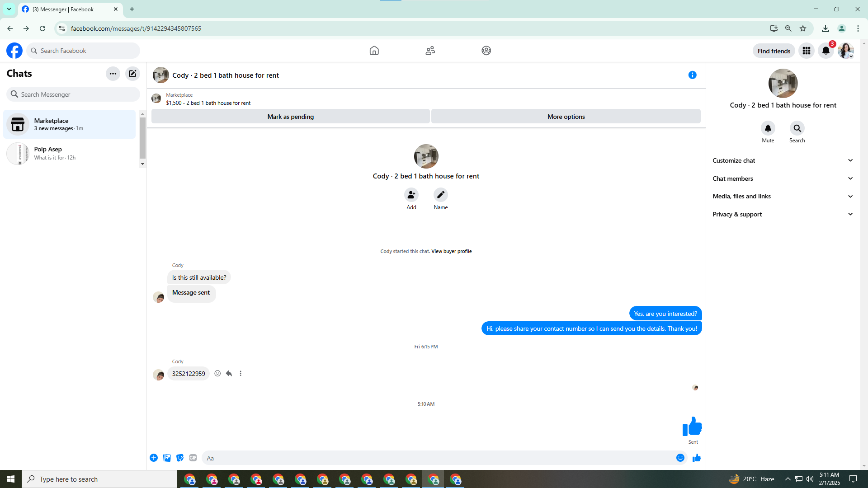The width and height of the screenshot is (868, 488).
Task: Open the blue plus more actions icon
Action: tap(154, 458)
